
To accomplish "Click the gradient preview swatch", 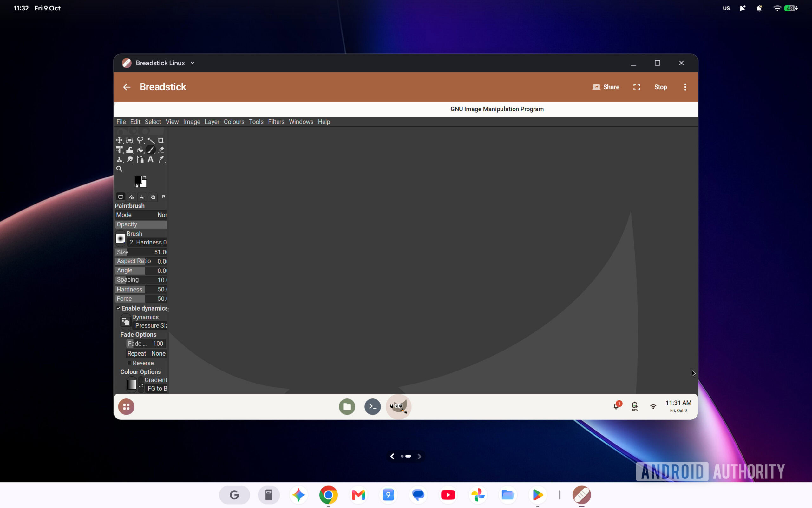I will [x=131, y=385].
